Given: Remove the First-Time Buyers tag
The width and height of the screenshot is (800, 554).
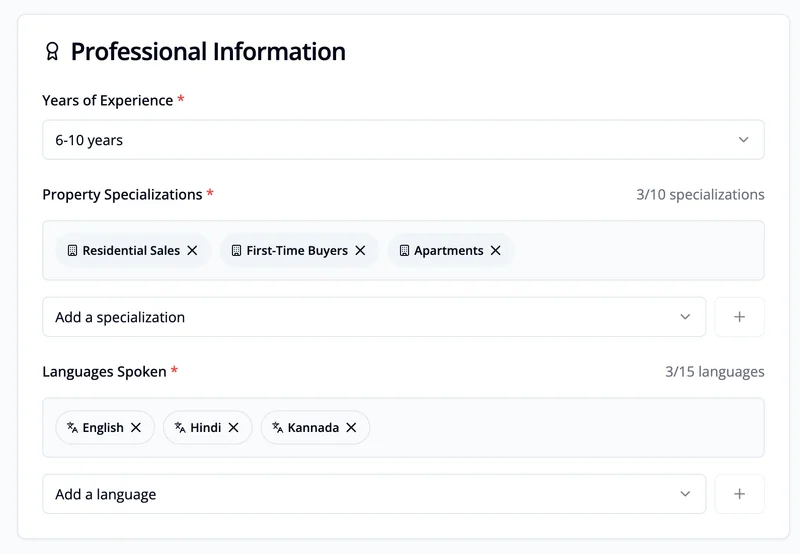Looking at the screenshot, I should click(x=360, y=251).
